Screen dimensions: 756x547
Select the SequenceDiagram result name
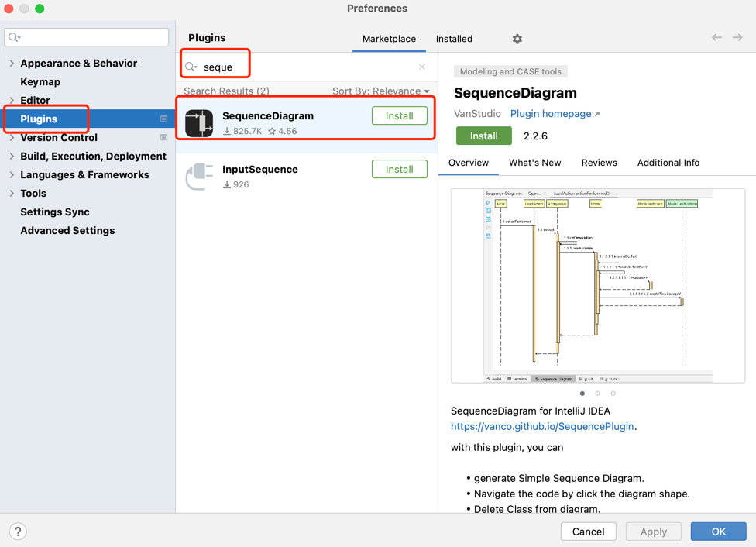pos(268,115)
